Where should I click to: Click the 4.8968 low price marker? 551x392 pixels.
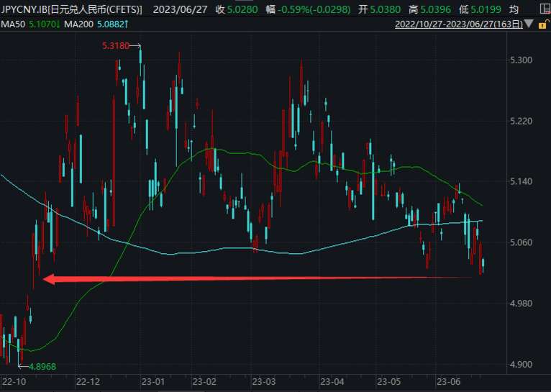(42, 366)
